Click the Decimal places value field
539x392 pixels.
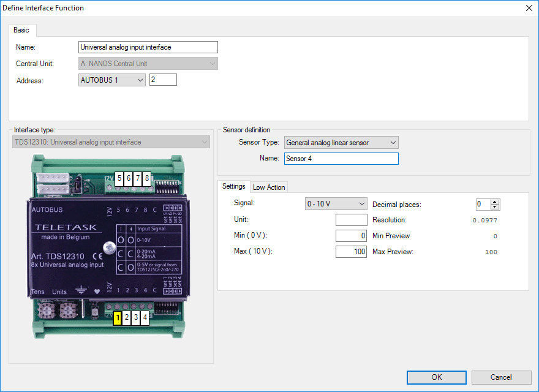click(483, 204)
